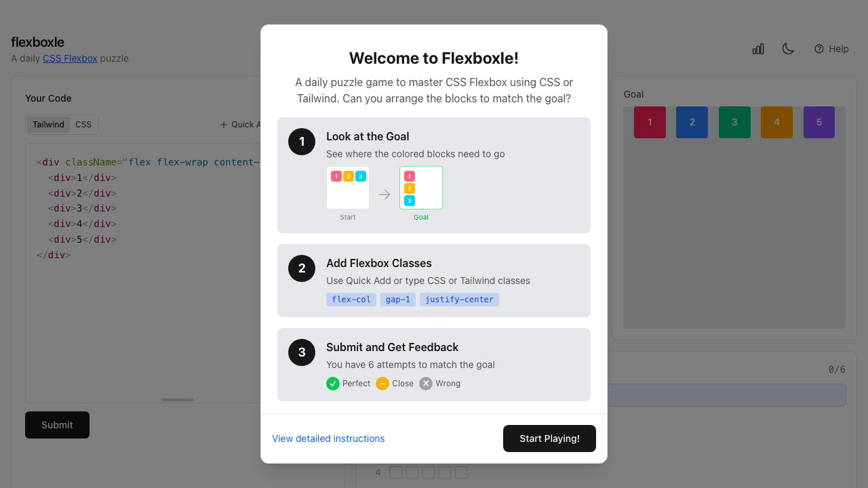
Task: Select the Tailwind mode toggle
Action: [47, 124]
